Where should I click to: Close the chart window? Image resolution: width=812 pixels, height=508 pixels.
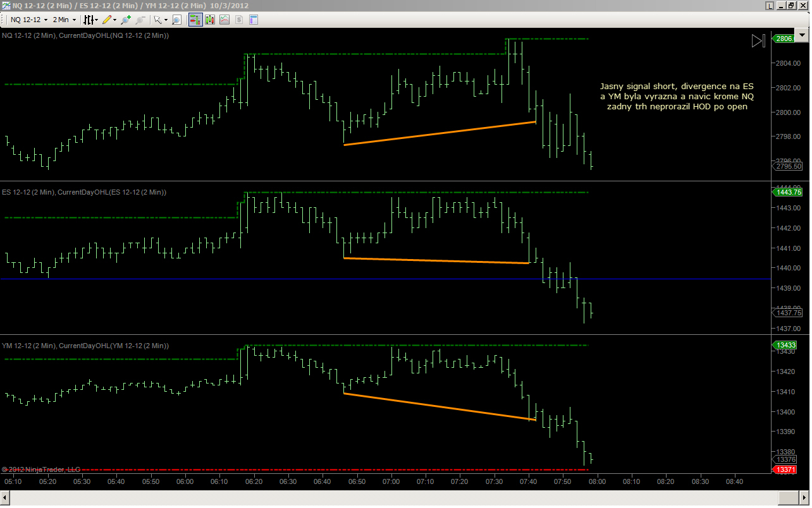click(802, 6)
